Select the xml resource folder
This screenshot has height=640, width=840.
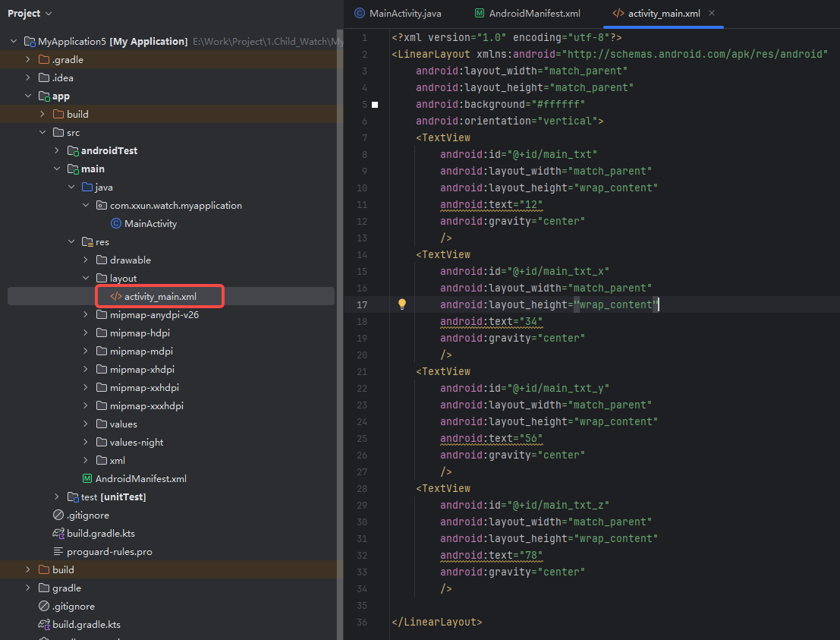tap(118, 460)
